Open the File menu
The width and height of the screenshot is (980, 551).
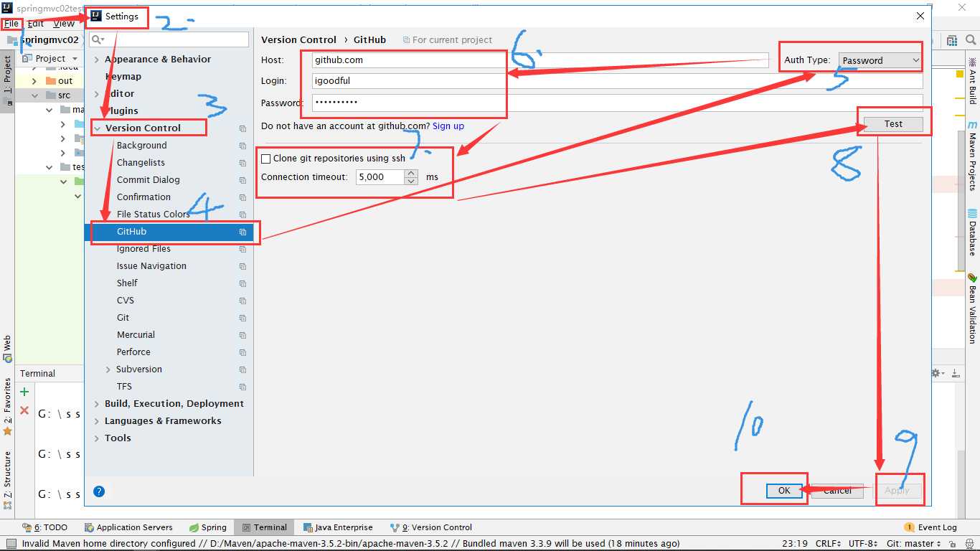point(11,24)
